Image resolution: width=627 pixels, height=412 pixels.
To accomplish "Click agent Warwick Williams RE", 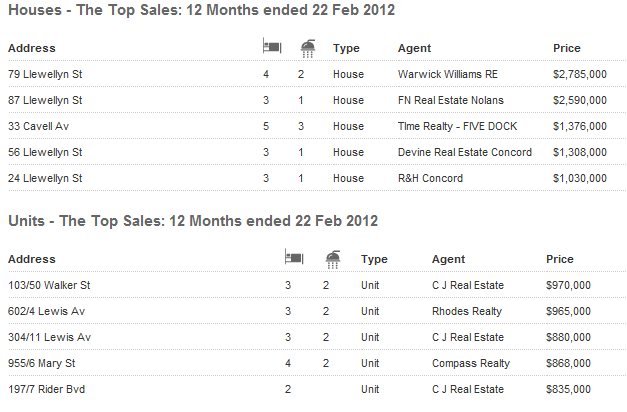I will pos(448,74).
